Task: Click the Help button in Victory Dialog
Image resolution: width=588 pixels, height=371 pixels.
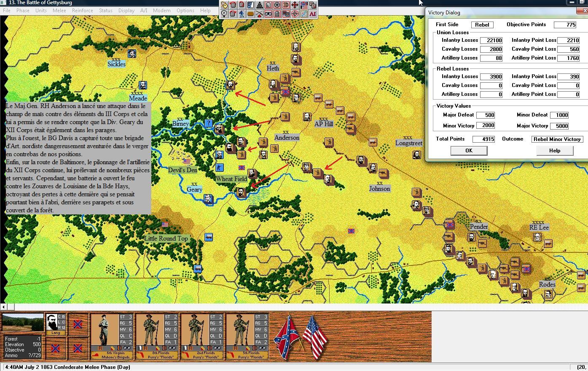Action: [555, 151]
